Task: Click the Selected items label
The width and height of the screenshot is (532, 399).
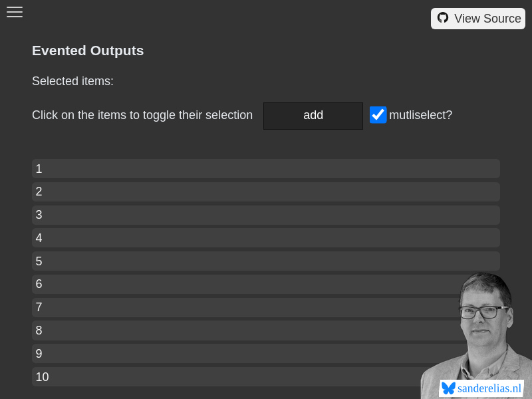Action: click(x=72, y=80)
